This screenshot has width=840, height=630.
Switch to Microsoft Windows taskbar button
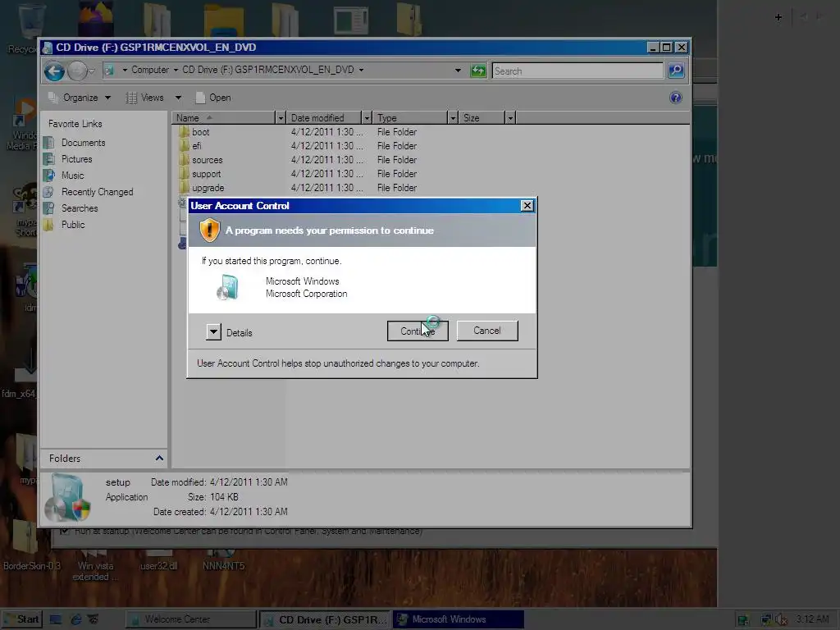click(x=459, y=619)
